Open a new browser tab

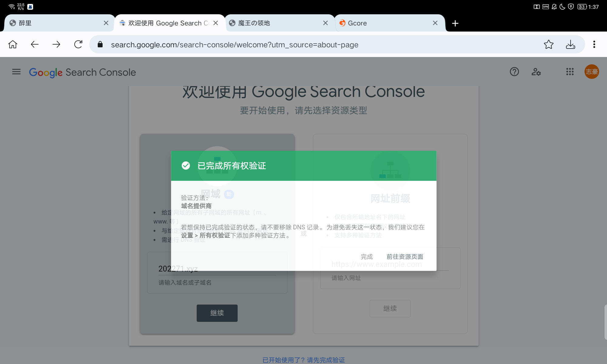[x=455, y=23]
